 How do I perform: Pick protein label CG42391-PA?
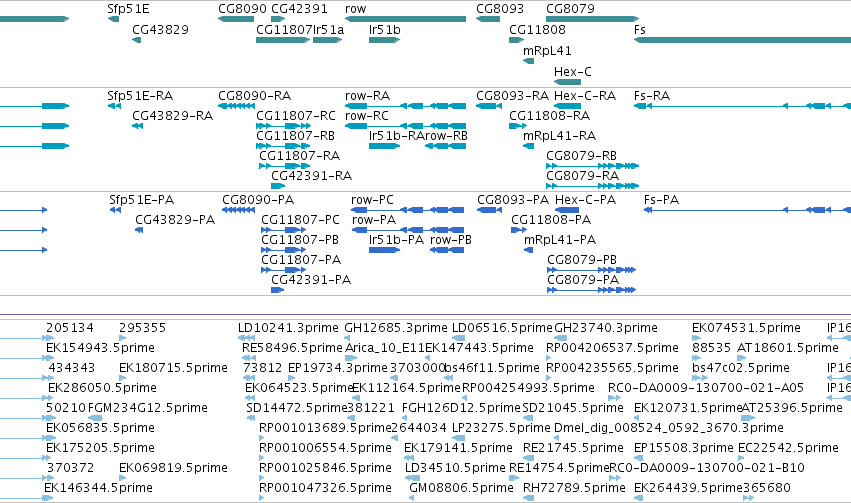tap(311, 280)
